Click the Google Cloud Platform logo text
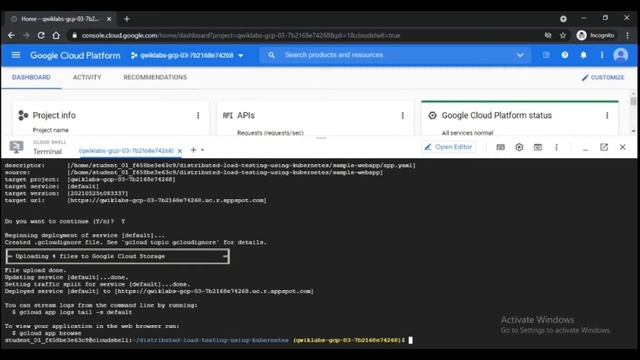The image size is (640, 360). (75, 56)
